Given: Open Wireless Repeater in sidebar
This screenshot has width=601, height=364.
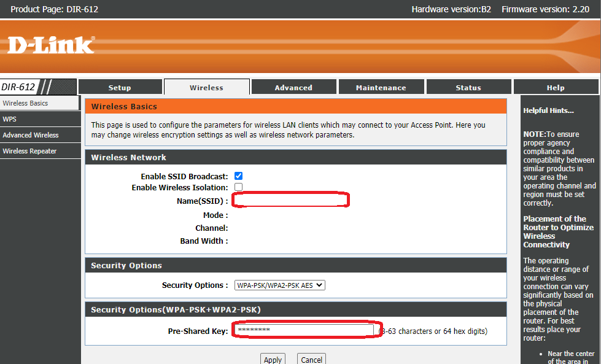Looking at the screenshot, I should (x=41, y=151).
